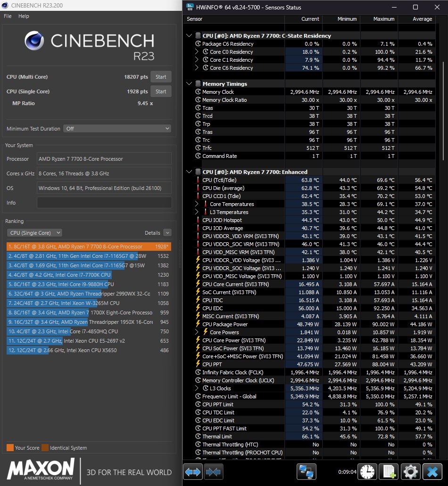Select ranking entry Intel Core i9-9880H
Image resolution: width=448 pixels, height=486 pixels.
pyautogui.click(x=89, y=284)
